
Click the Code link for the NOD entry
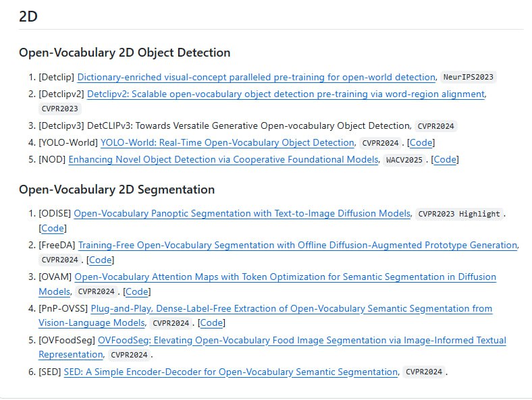(x=445, y=160)
